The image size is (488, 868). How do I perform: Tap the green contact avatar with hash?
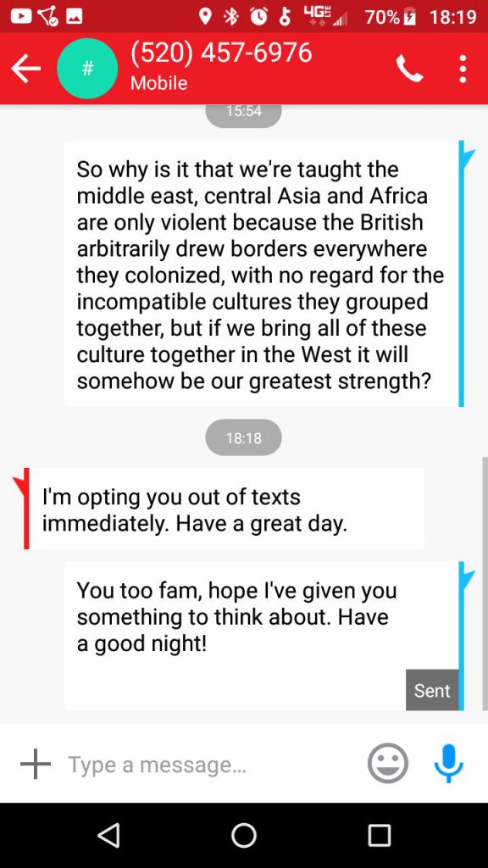87,69
